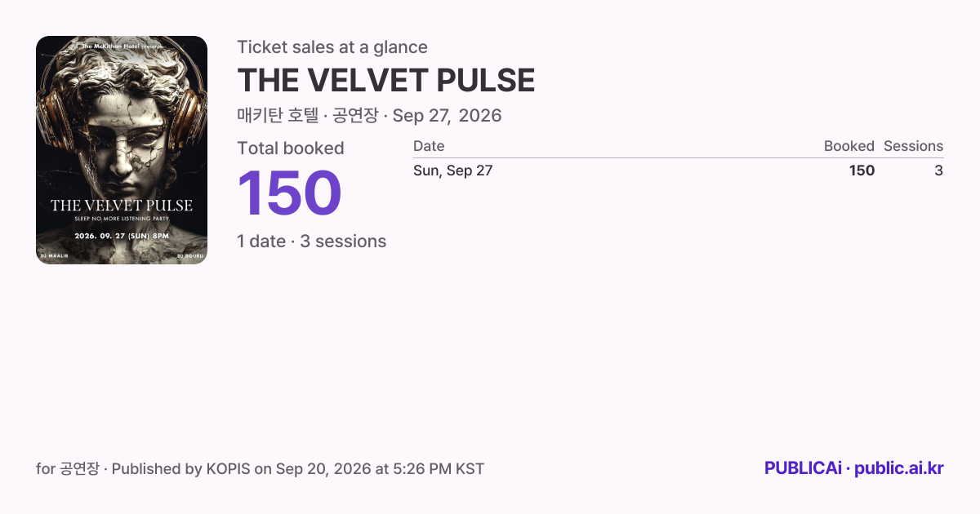Click the venue and date subtitle line

[x=369, y=116]
